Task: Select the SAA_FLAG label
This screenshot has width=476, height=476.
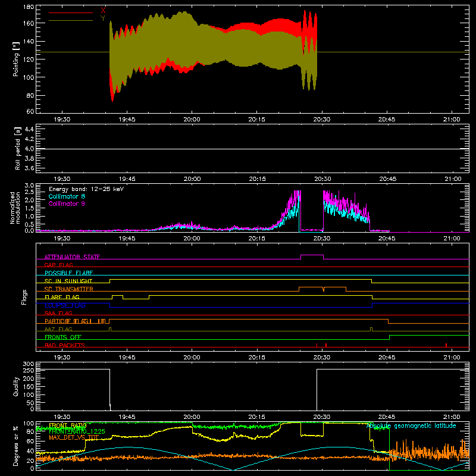Action: pyautogui.click(x=58, y=313)
